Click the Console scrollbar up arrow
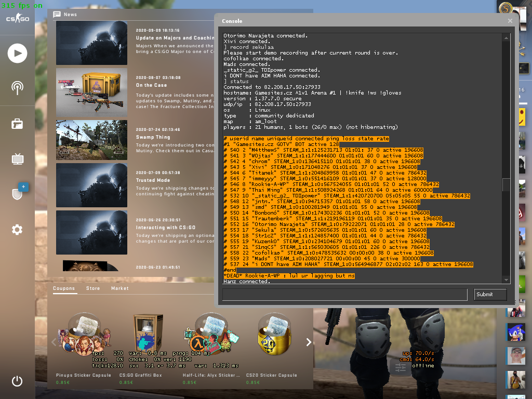This screenshot has height=399, width=532. click(x=506, y=38)
